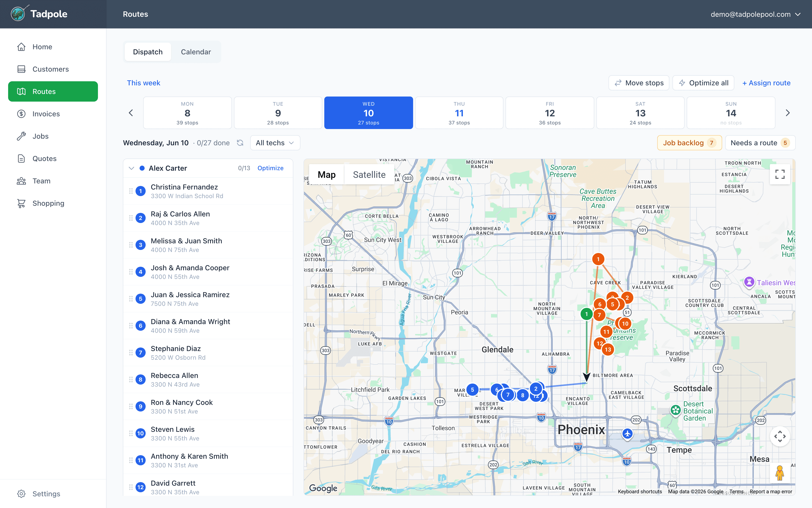Select Monday 8 with 39 stops
812x508 pixels.
click(187, 113)
